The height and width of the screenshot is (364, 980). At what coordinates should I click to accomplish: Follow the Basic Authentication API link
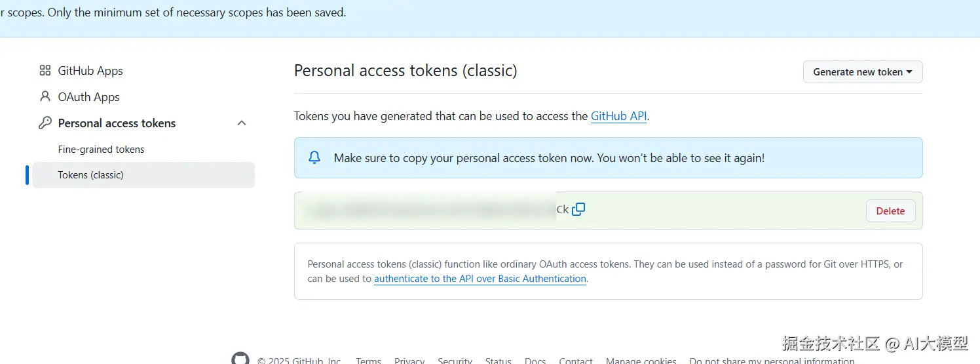click(x=480, y=279)
